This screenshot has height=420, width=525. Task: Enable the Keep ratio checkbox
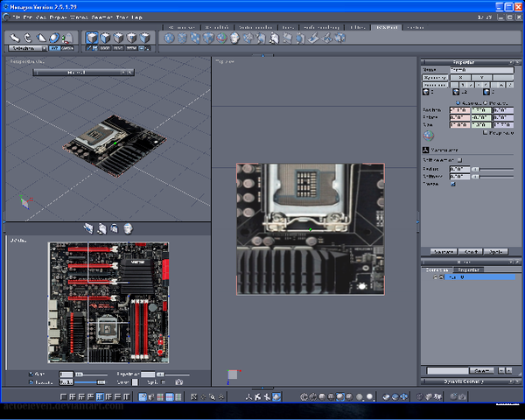tap(486, 133)
